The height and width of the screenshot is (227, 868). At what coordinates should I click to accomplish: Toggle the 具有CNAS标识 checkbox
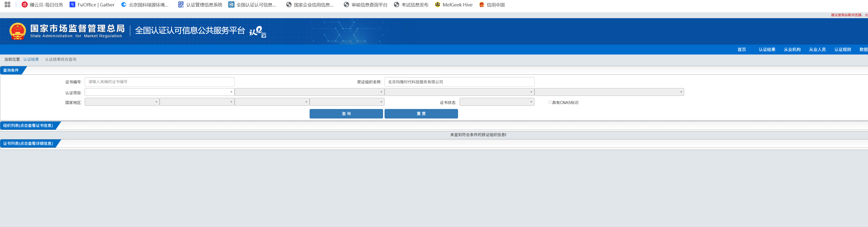pos(550,102)
